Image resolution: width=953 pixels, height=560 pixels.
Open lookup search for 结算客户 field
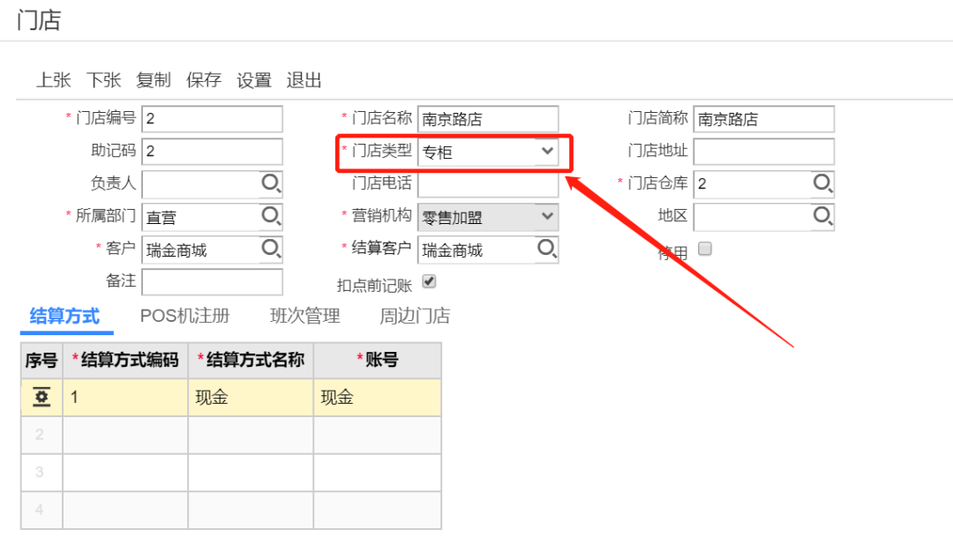click(x=547, y=248)
